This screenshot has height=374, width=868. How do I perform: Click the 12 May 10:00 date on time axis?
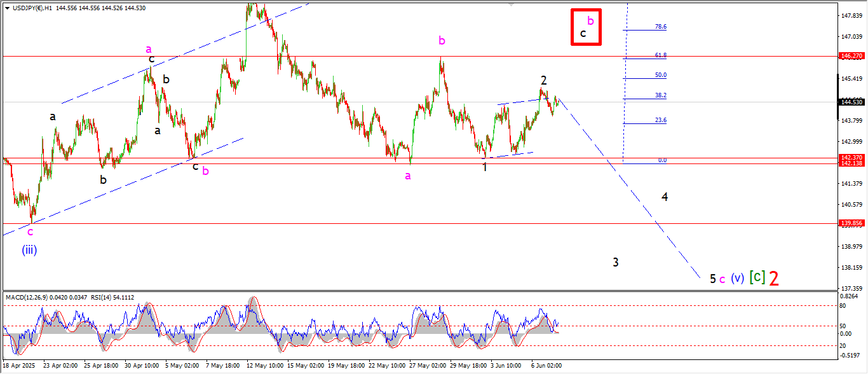(x=265, y=366)
